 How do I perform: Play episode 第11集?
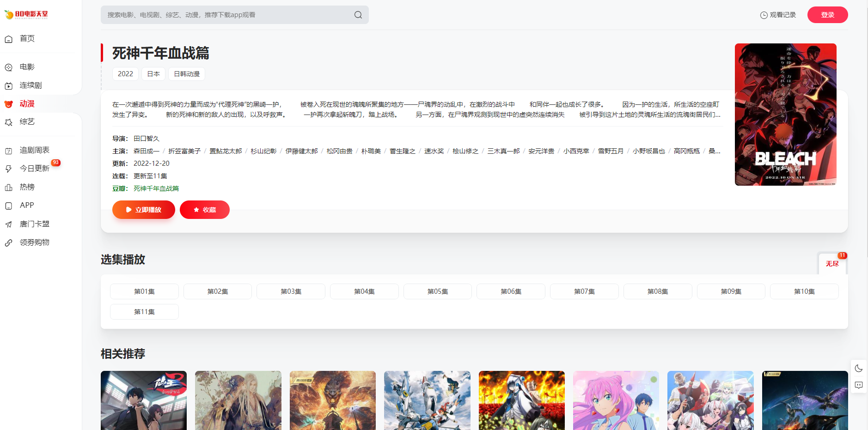pos(144,312)
